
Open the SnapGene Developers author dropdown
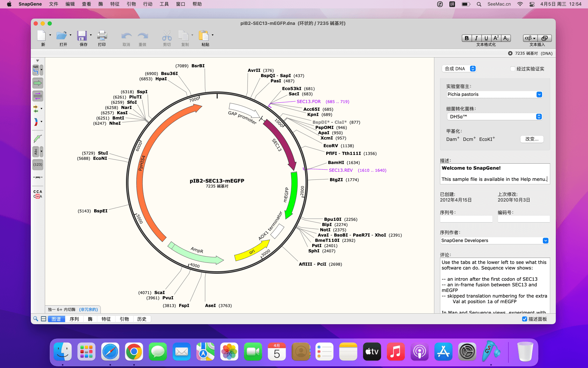pos(495,240)
